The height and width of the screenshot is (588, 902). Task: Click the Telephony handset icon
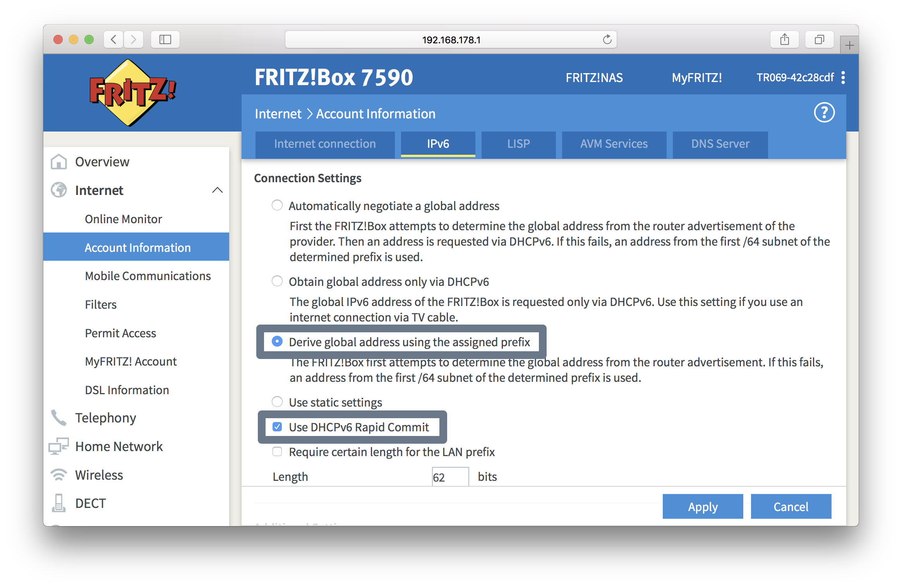59,418
